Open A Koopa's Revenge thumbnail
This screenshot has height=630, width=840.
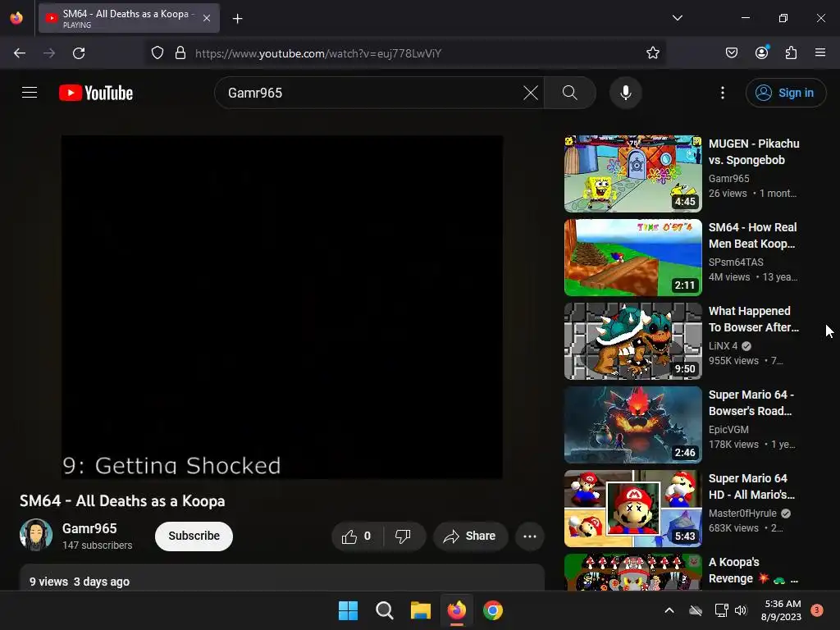coord(632,572)
